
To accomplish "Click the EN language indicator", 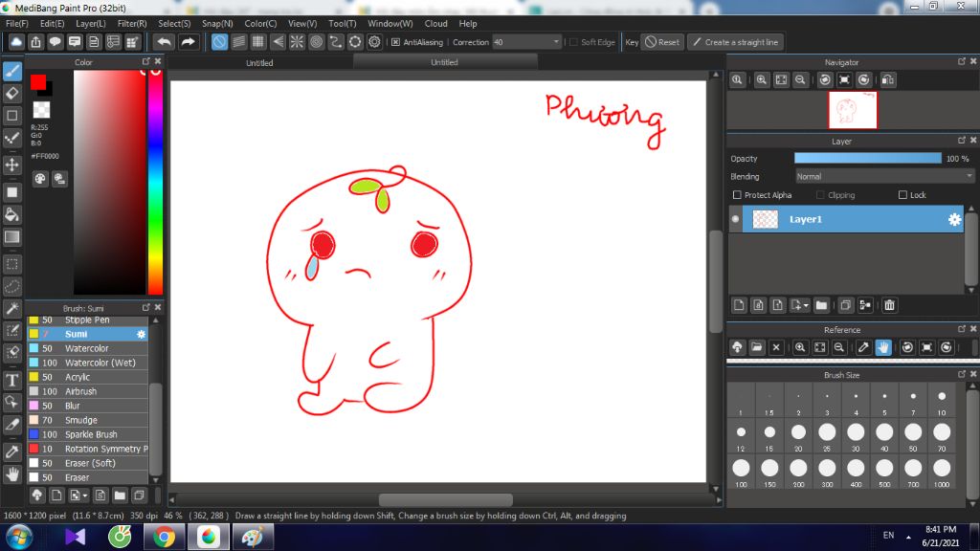I will pos(888,536).
